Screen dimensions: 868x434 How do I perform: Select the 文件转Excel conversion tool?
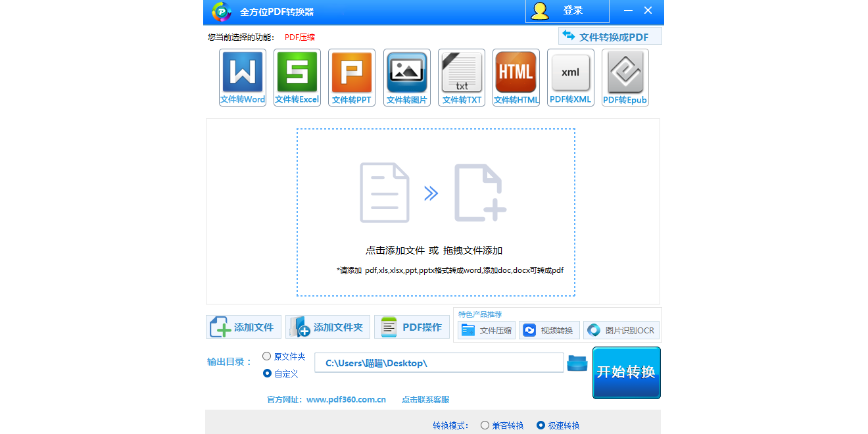coord(297,76)
